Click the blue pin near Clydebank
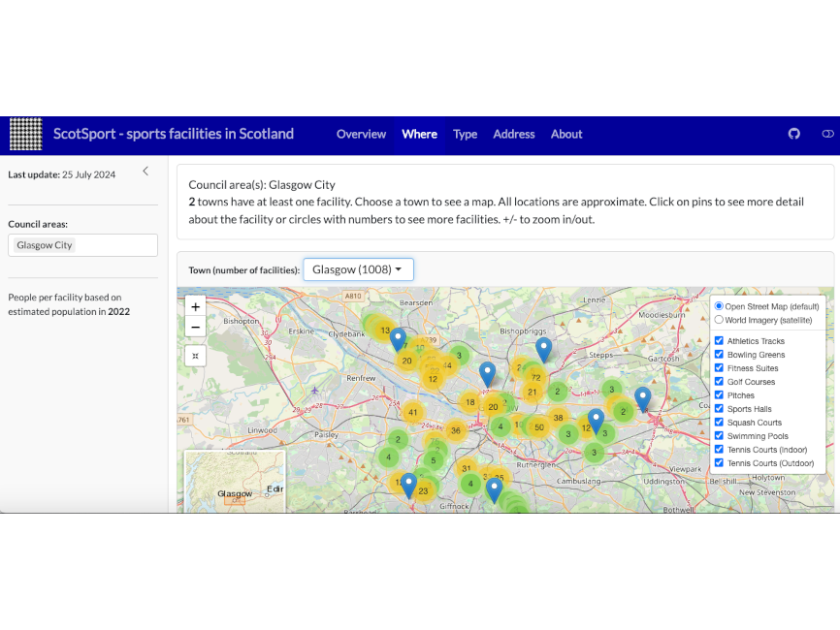Screen dimensions: 840x630 tap(398, 339)
